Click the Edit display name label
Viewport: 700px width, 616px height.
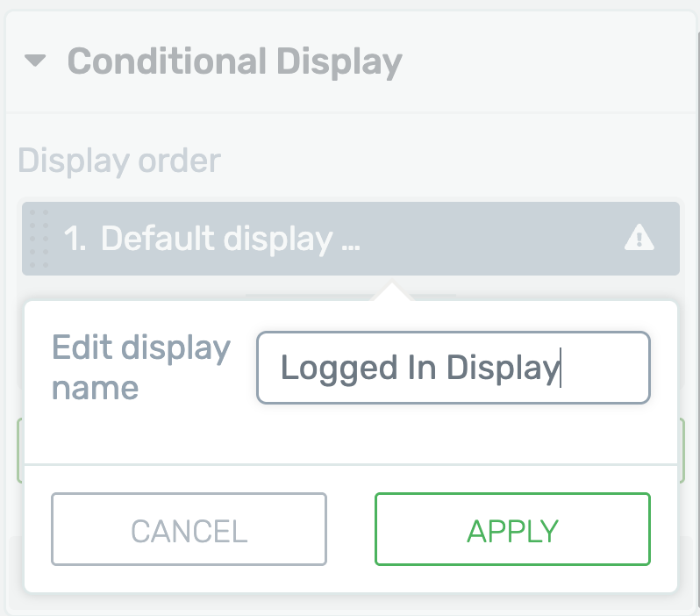(141, 367)
